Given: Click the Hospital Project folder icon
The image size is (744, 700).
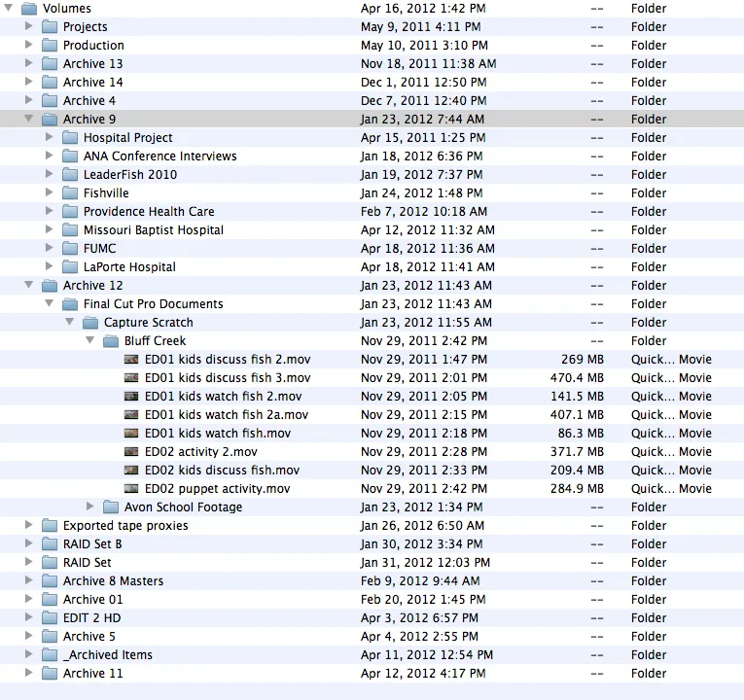Looking at the screenshot, I should [69, 138].
